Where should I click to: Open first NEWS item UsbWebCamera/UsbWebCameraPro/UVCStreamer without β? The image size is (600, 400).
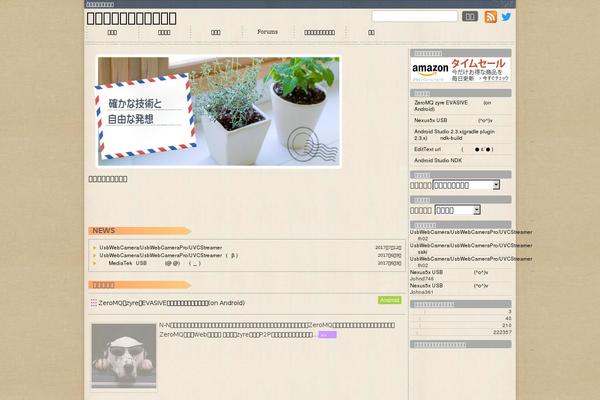click(x=161, y=248)
